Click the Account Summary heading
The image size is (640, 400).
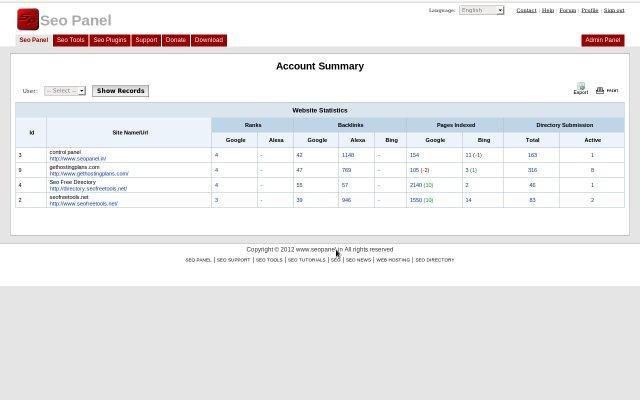(x=320, y=66)
